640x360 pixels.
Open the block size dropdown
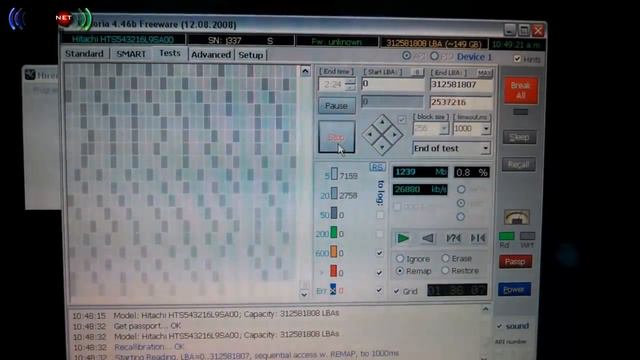444,129
